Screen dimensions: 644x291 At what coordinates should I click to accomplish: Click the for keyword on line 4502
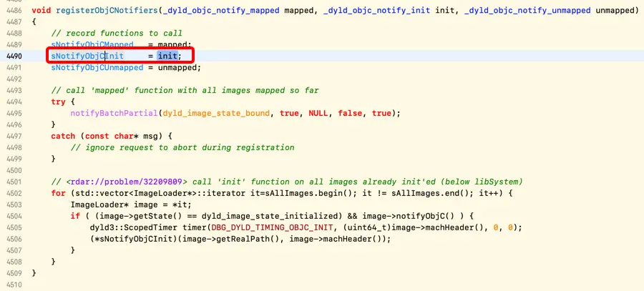click(58, 193)
